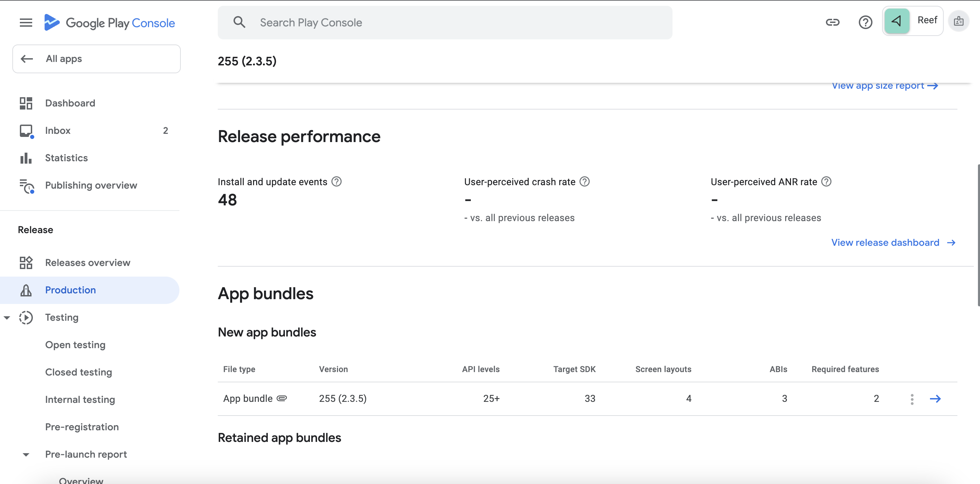Collapse the Testing section arrow

pyautogui.click(x=7, y=318)
